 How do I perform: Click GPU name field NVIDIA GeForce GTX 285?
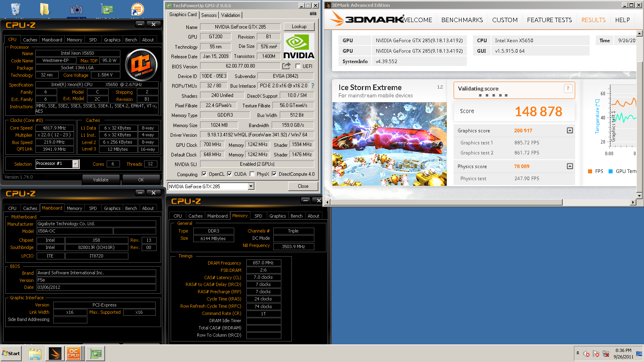(x=240, y=27)
